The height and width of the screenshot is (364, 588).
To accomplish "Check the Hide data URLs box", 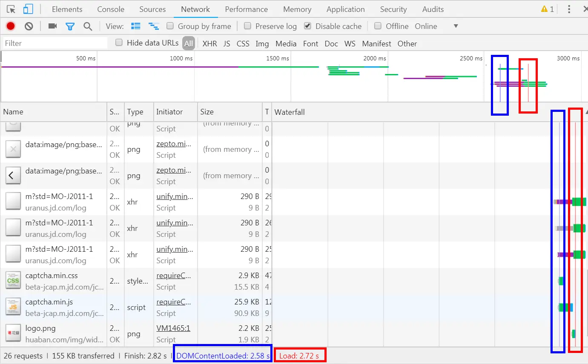I will click(119, 43).
